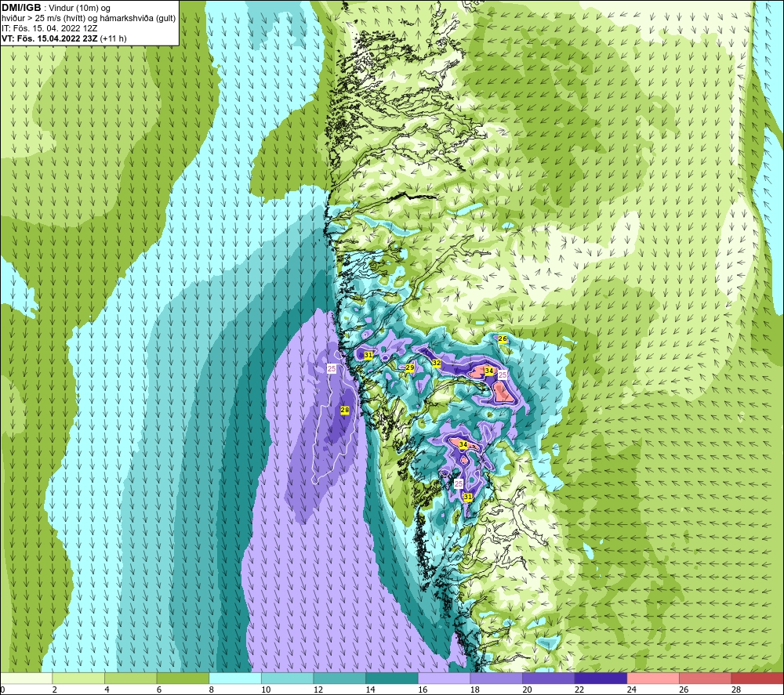Click the 20–22 m/s violet legend swatch
Screen dimensions: 784x695
point(549,679)
